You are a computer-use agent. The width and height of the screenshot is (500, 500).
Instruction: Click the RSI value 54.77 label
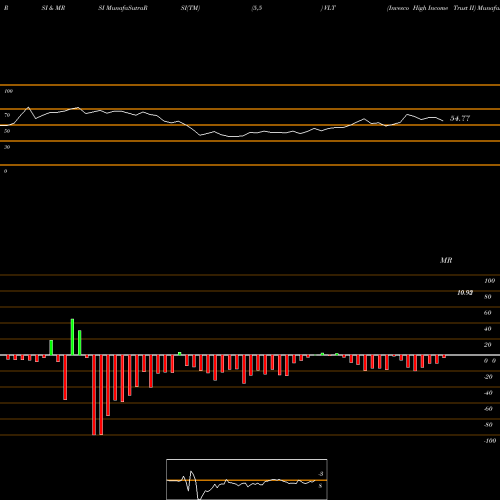tap(460, 118)
